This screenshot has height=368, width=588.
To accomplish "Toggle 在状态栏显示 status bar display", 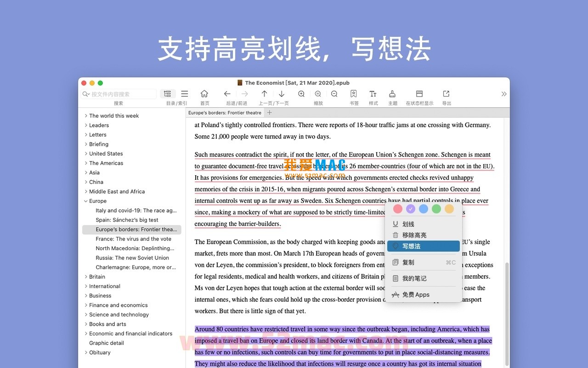I will pyautogui.click(x=418, y=93).
